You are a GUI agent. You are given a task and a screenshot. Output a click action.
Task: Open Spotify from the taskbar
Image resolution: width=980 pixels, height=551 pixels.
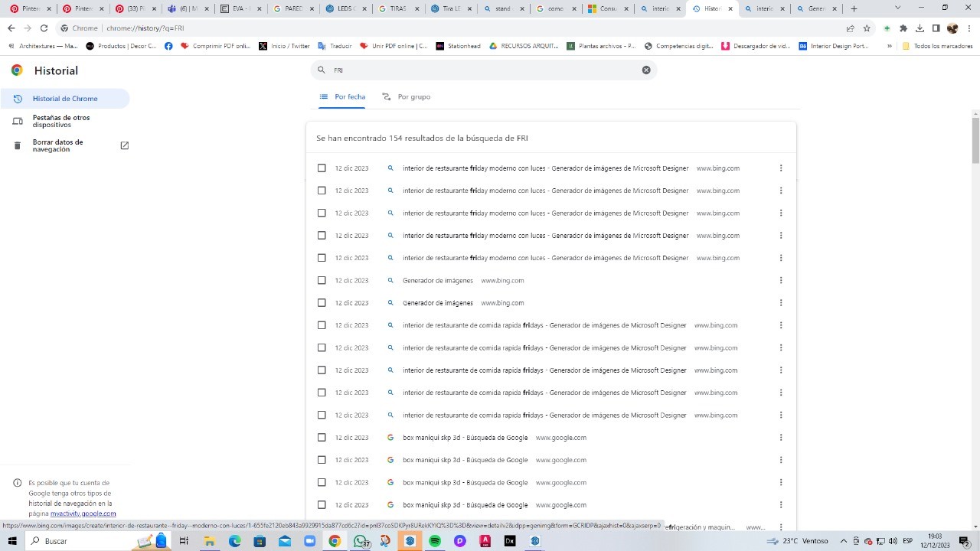tap(435, 541)
